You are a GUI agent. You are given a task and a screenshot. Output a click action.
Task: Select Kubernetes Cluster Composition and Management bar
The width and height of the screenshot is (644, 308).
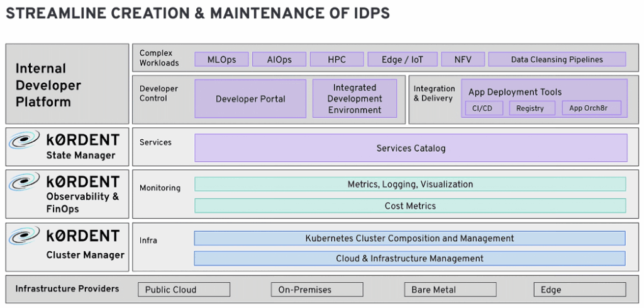point(409,238)
